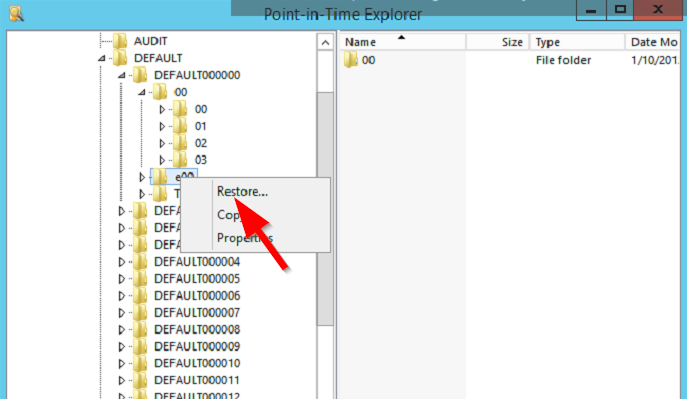Choose Restore... from the context menu
The image size is (687, 399).
tap(242, 192)
